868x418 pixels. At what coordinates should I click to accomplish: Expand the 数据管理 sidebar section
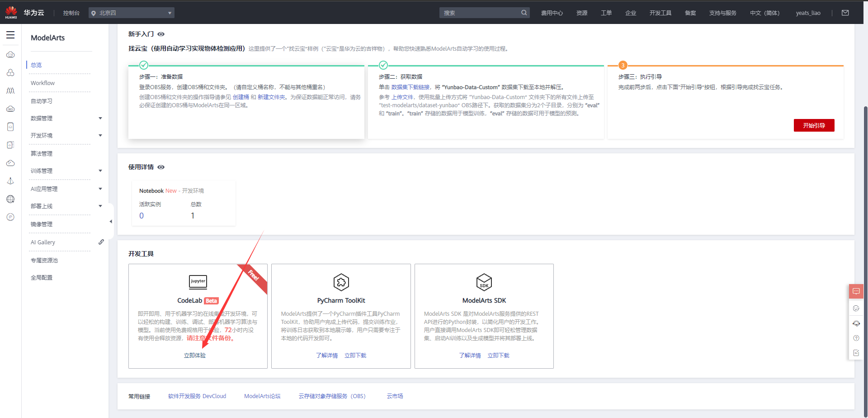point(100,119)
